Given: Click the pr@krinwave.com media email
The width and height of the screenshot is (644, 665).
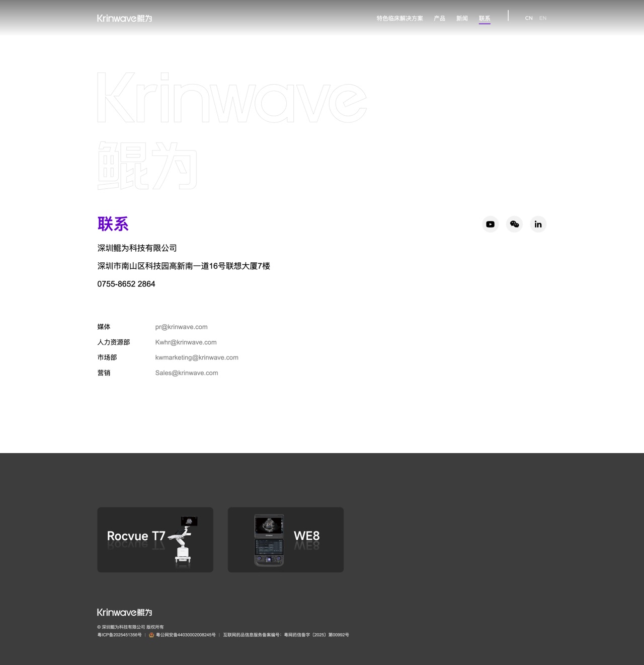Looking at the screenshot, I should 181,327.
